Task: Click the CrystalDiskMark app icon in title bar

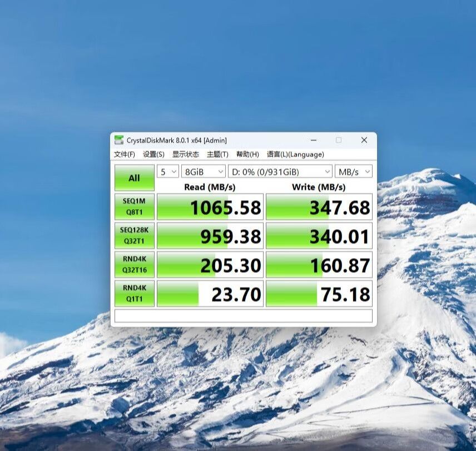Action: (119, 140)
